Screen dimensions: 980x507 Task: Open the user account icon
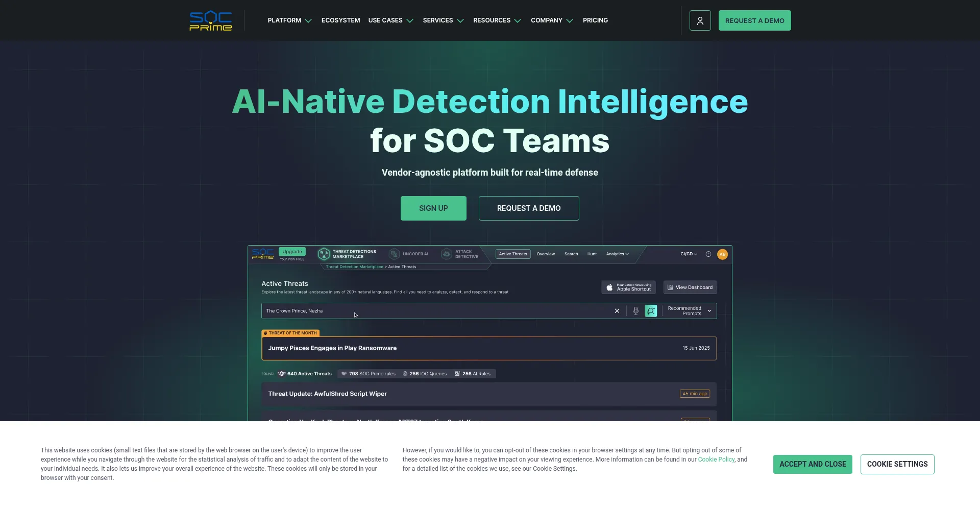[x=700, y=21]
